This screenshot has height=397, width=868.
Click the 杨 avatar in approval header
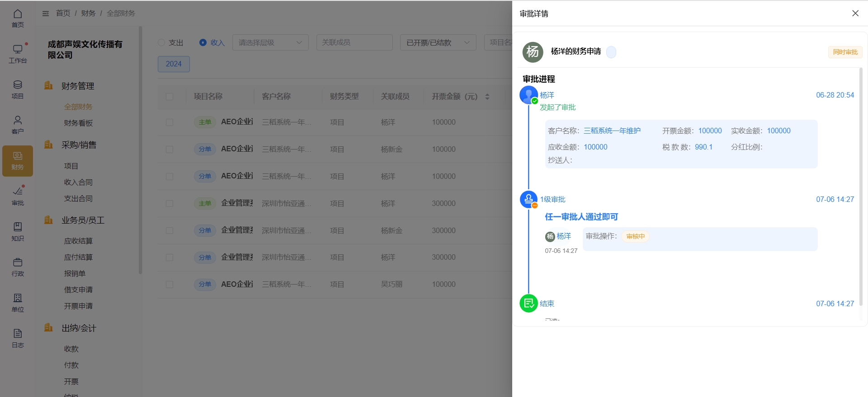[x=533, y=52]
